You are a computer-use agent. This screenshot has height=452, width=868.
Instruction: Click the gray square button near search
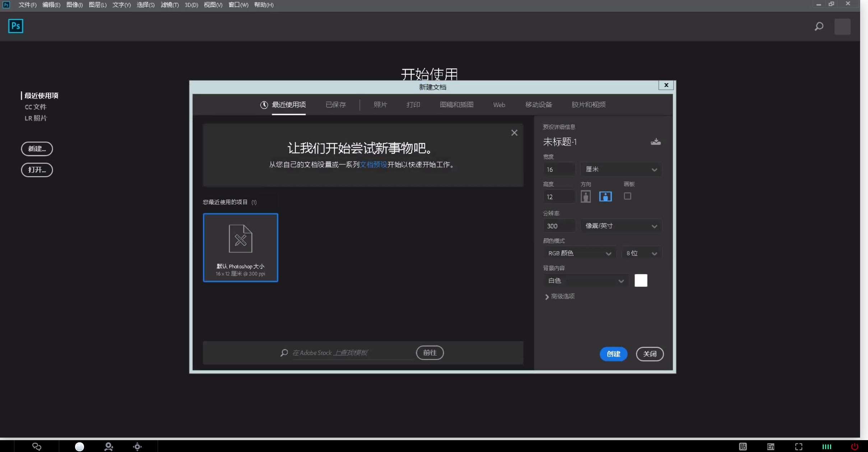pos(842,27)
